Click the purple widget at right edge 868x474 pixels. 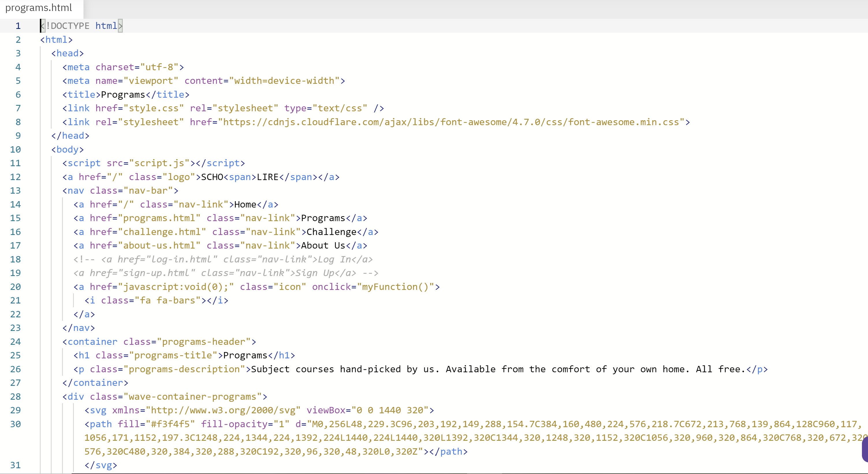tap(865, 449)
